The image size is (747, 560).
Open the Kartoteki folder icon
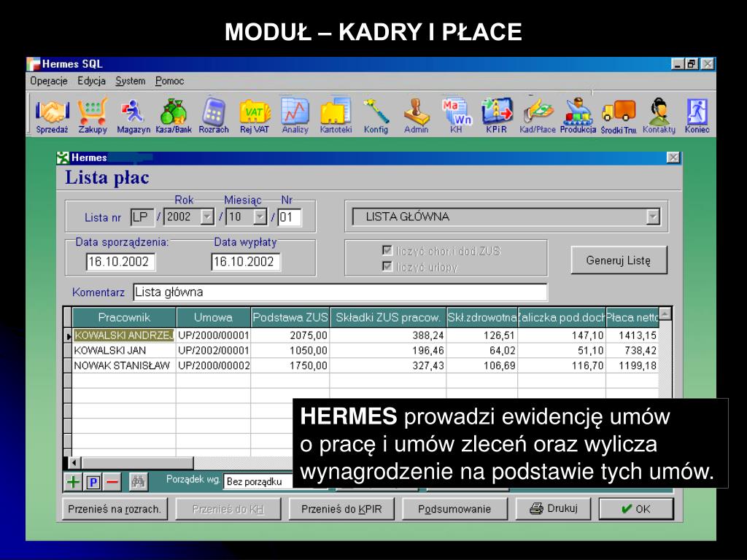pyautogui.click(x=336, y=116)
